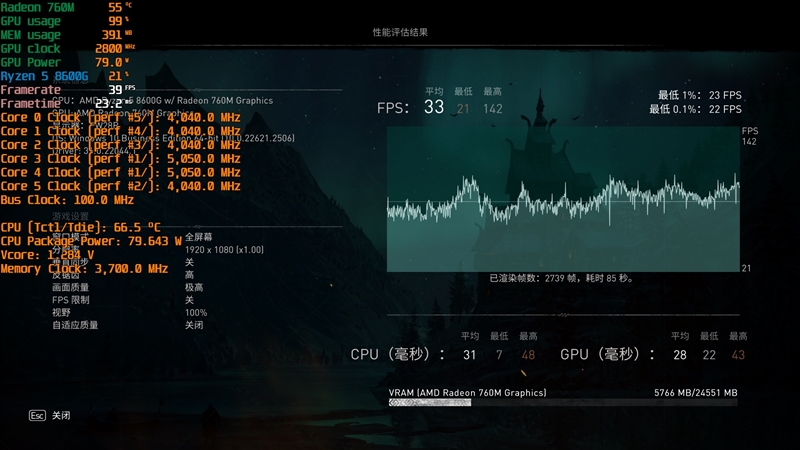Screen dimensions: 800x450
Task: Click the Vcore voltage line
Action: (x=47, y=255)
